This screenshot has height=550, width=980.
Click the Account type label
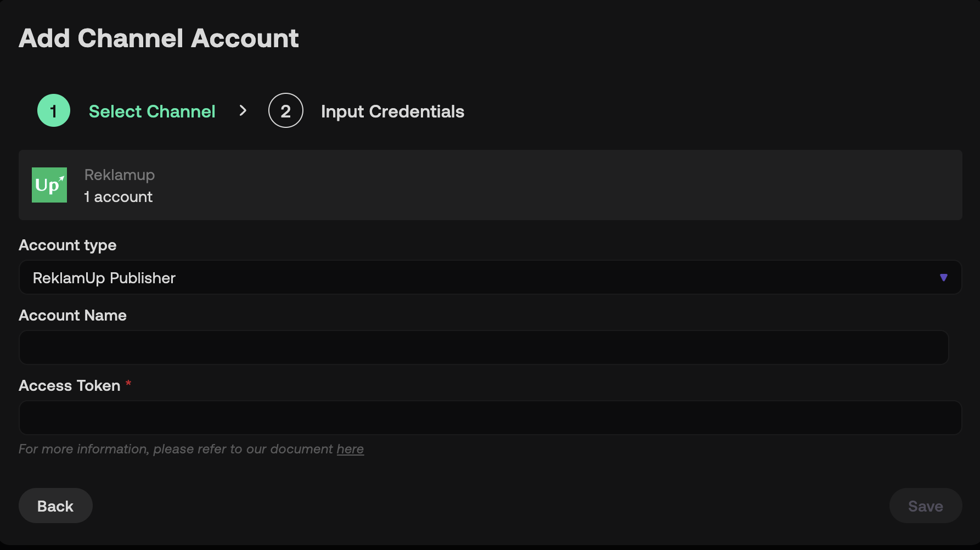(67, 245)
